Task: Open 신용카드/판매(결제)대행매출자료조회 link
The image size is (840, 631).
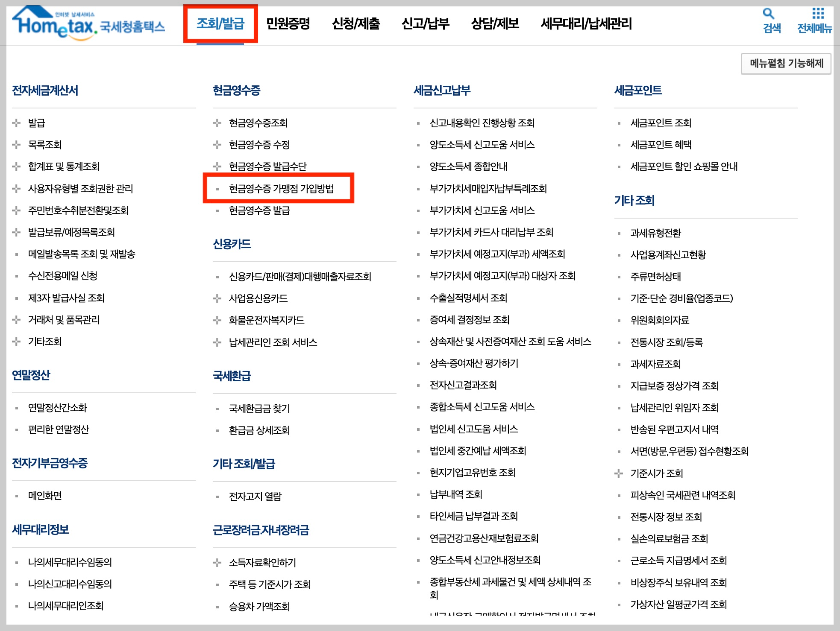Action: click(x=300, y=277)
